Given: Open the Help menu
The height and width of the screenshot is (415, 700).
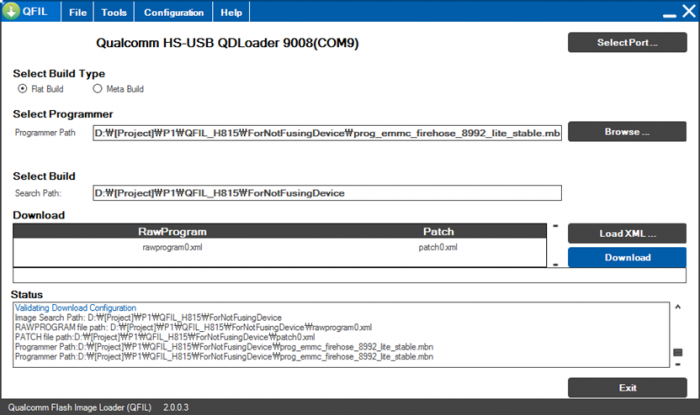Looking at the screenshot, I should pos(231,12).
